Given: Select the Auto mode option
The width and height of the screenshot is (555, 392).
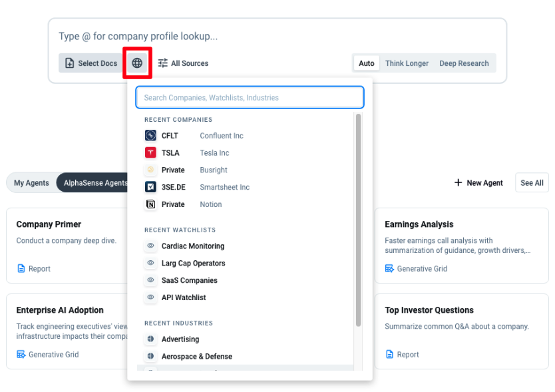Looking at the screenshot, I should (366, 63).
